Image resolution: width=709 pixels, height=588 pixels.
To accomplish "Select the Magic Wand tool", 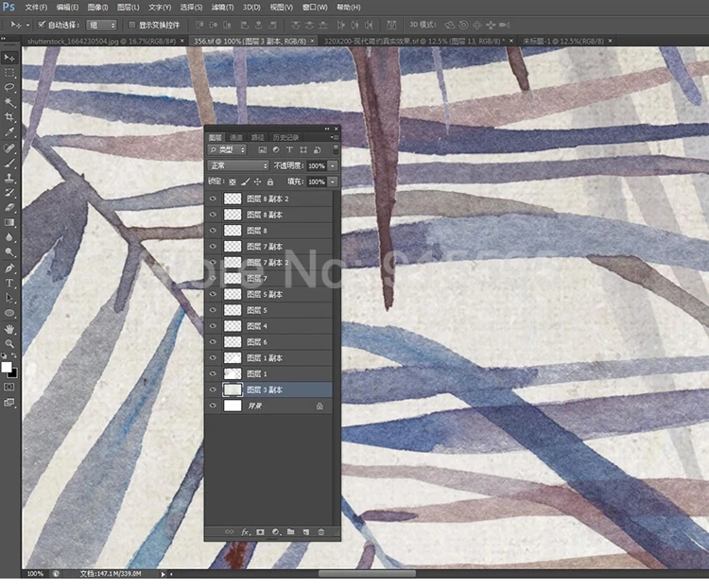I will click(x=9, y=101).
